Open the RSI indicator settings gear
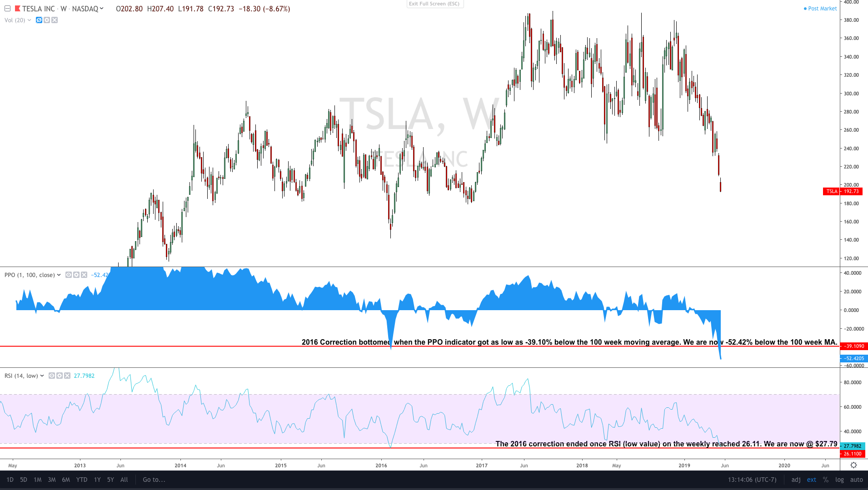Viewport: 868px width, 490px height. 60,376
